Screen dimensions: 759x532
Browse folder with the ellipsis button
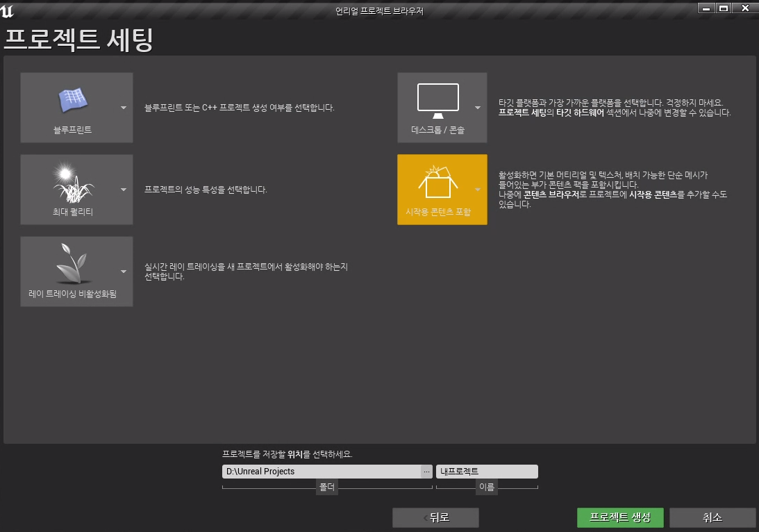tap(426, 472)
